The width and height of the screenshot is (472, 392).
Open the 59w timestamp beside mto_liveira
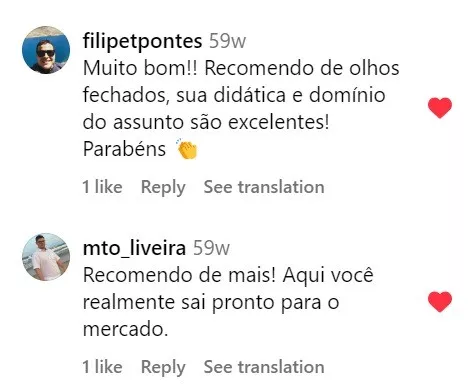click(x=211, y=248)
